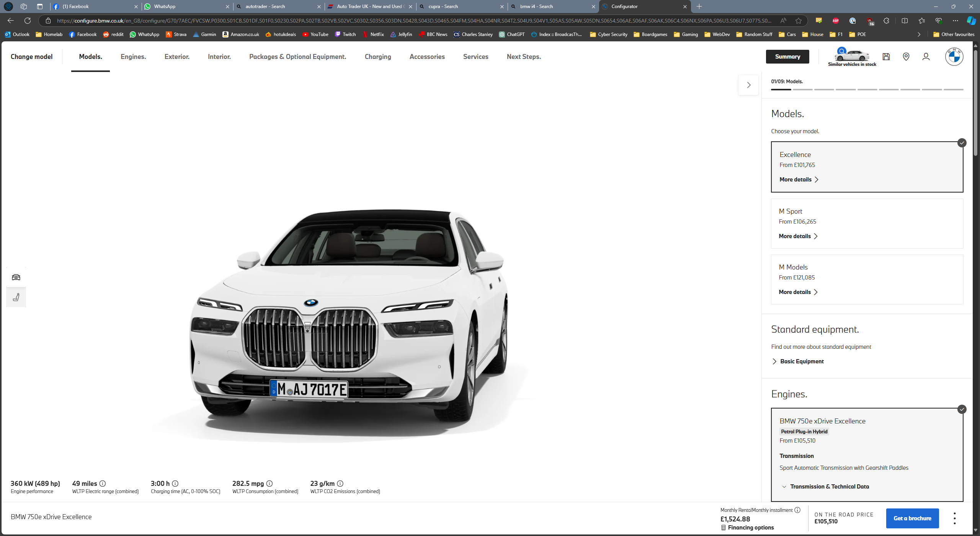This screenshot has width=980, height=536.
Task: Expand Transmission & Technical Data
Action: point(825,487)
